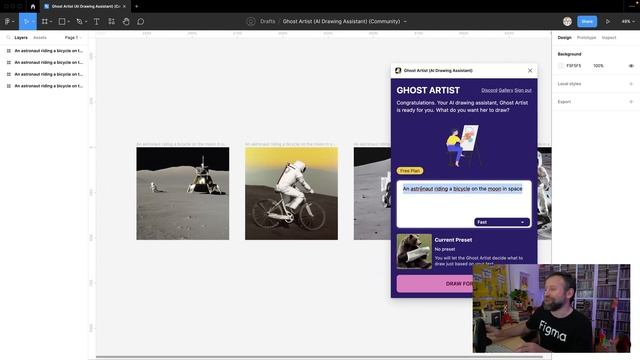Switch to the Design tab

pyautogui.click(x=564, y=38)
